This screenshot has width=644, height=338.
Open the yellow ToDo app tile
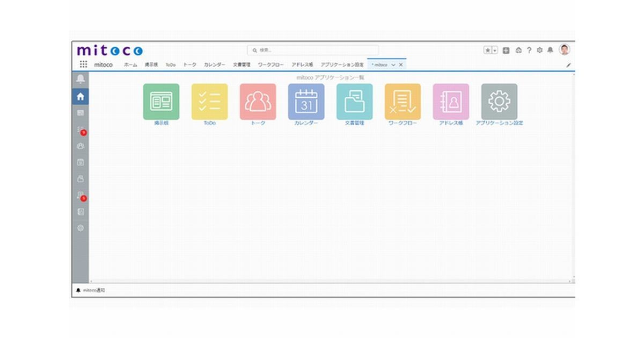(x=209, y=102)
